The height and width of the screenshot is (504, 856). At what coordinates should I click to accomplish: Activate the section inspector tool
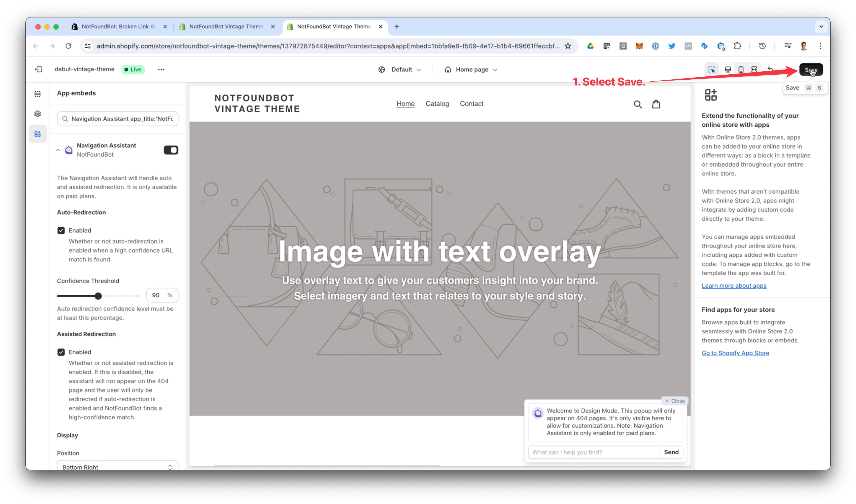tap(712, 69)
